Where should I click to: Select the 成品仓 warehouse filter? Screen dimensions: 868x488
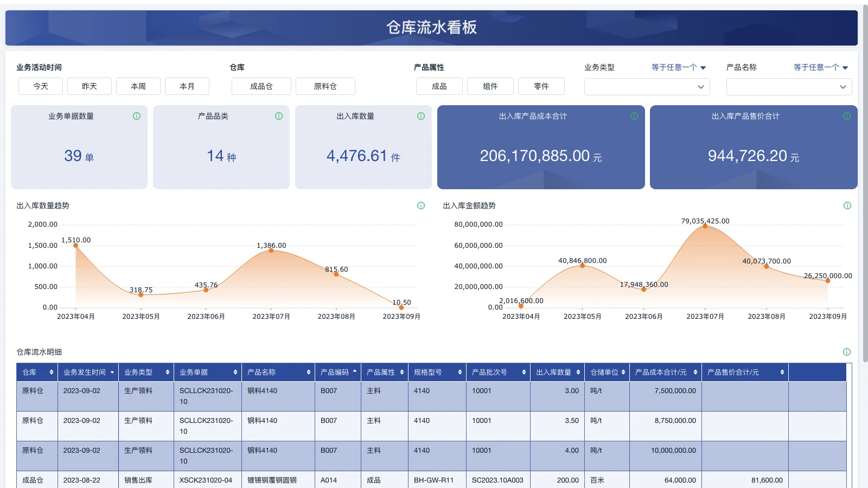(261, 86)
